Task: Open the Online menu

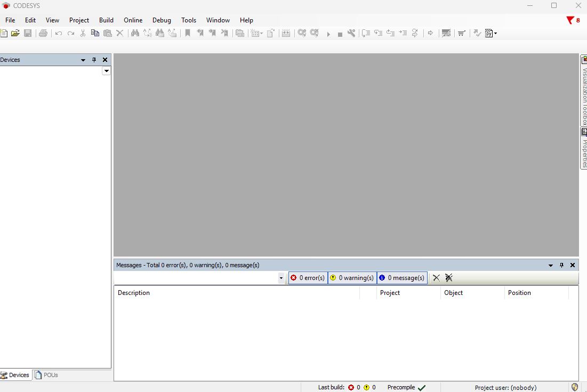Action: pos(133,20)
